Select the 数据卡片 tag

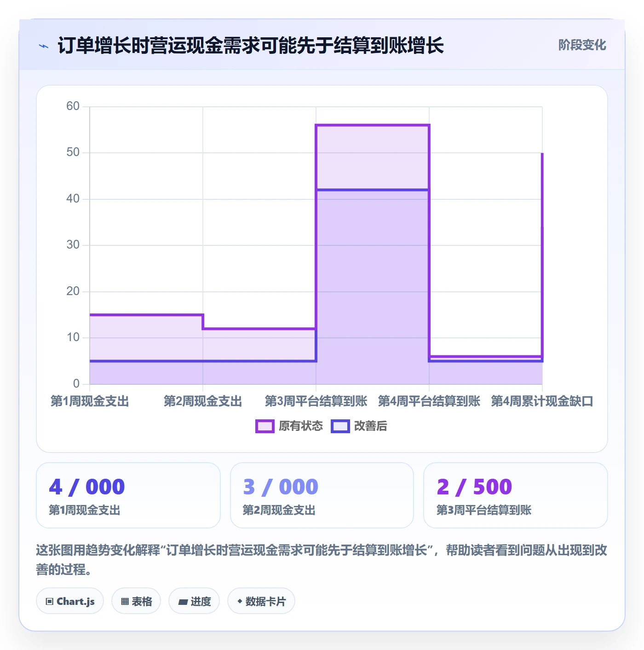[261, 601]
